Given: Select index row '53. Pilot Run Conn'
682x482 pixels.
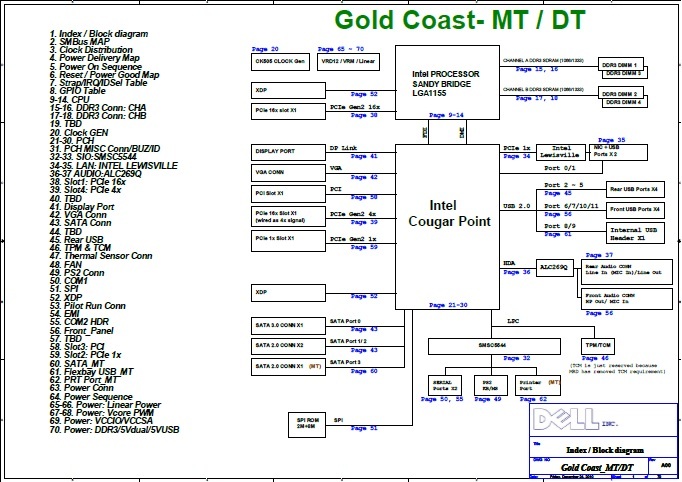Looking at the screenshot, I should pyautogui.click(x=87, y=306).
